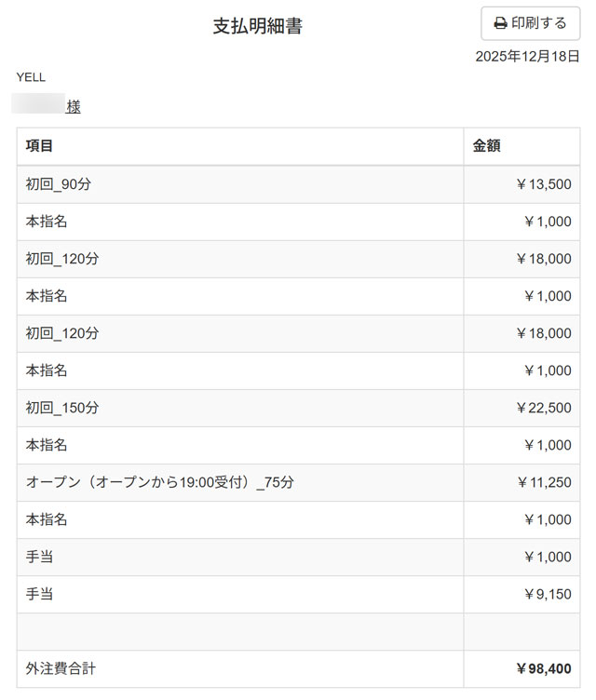Select the 支払明細書 page title

tap(257, 26)
